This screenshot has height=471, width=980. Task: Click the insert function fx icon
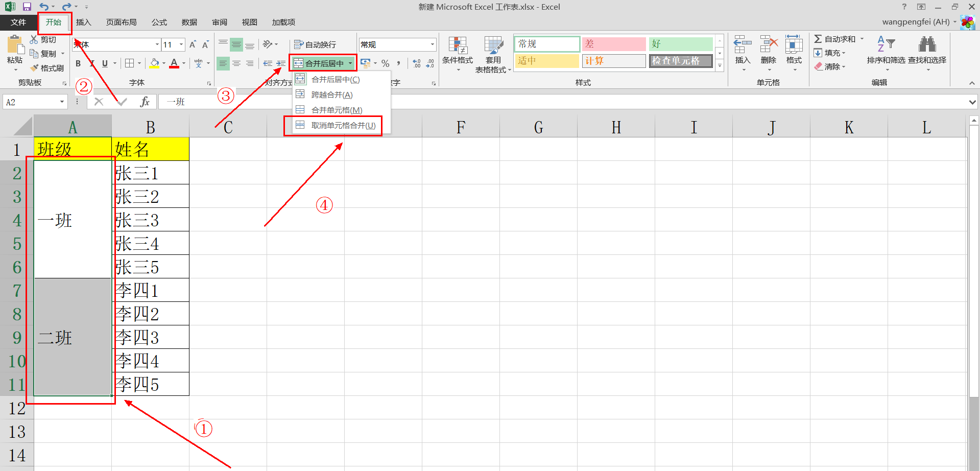[145, 102]
